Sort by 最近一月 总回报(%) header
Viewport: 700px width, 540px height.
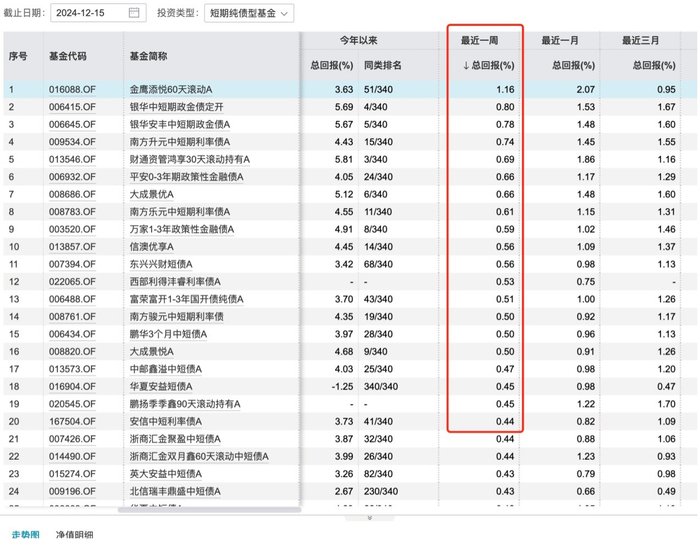pyautogui.click(x=573, y=66)
